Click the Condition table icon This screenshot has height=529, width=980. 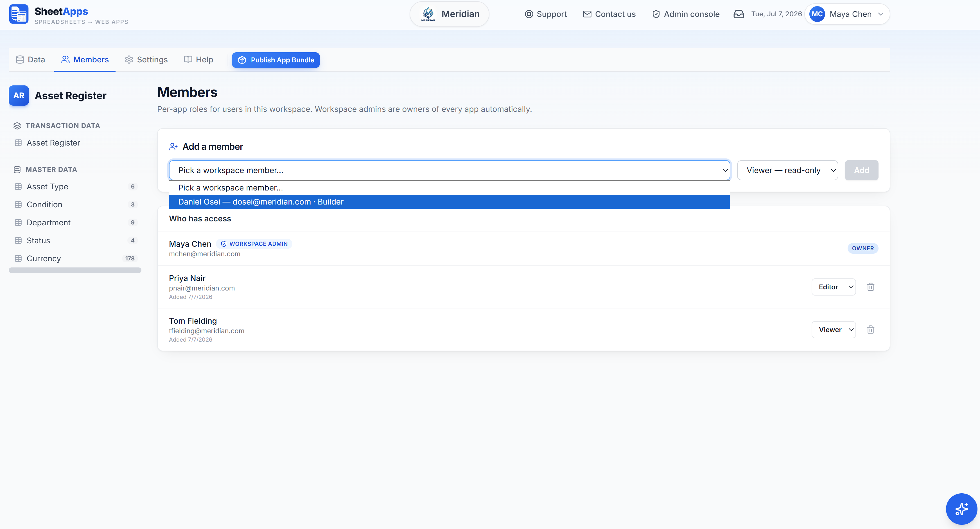pyautogui.click(x=18, y=205)
